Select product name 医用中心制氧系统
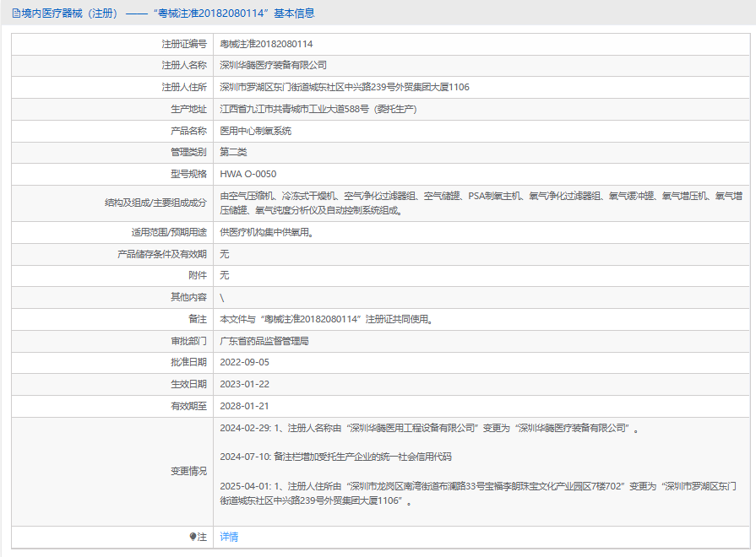 pyautogui.click(x=256, y=131)
